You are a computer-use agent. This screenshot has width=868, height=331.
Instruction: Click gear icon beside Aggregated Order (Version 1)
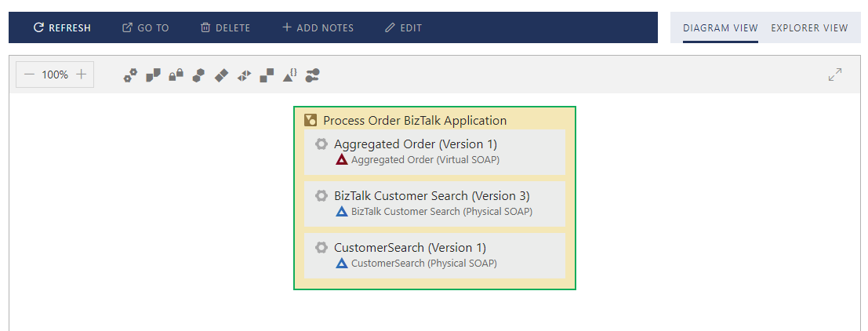point(321,144)
